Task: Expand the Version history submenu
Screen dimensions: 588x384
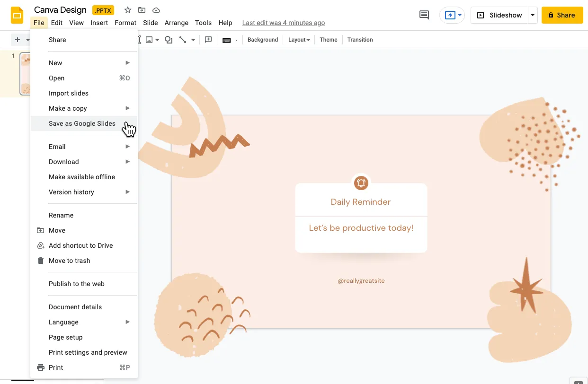Action: pyautogui.click(x=71, y=192)
